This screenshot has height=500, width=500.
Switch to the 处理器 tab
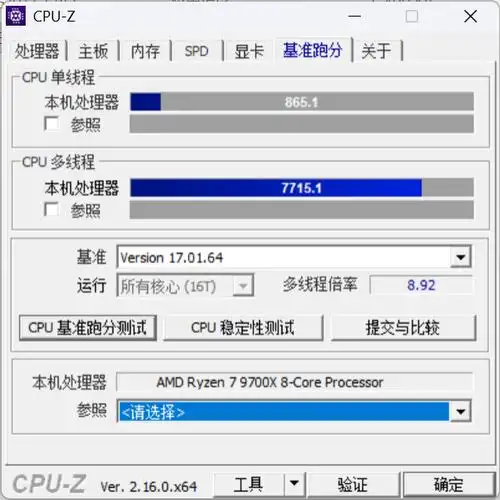click(x=37, y=51)
